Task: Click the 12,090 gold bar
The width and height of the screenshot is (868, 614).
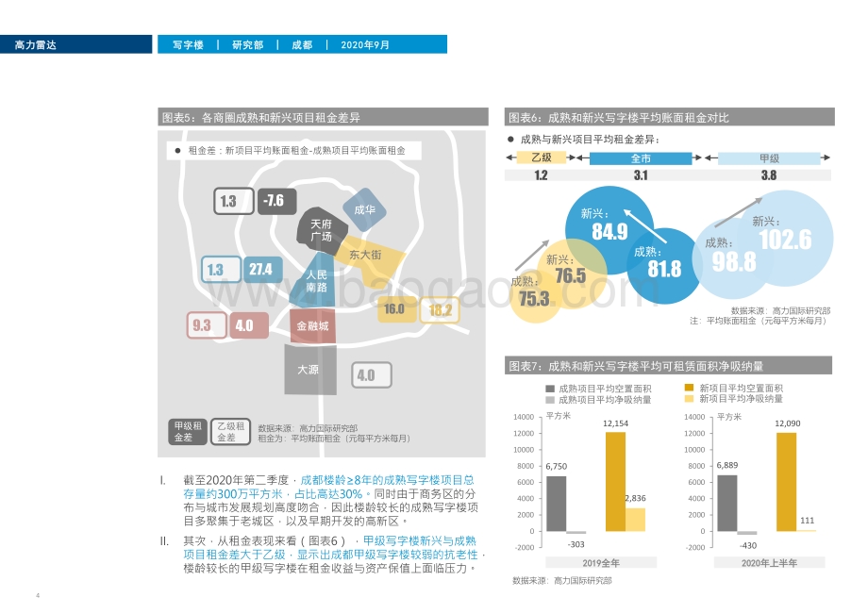Action: tap(787, 482)
